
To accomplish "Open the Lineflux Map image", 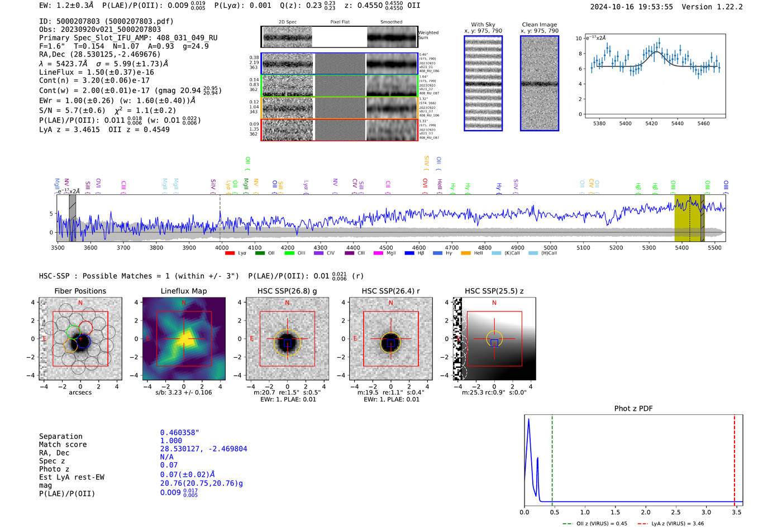I will click(184, 339).
